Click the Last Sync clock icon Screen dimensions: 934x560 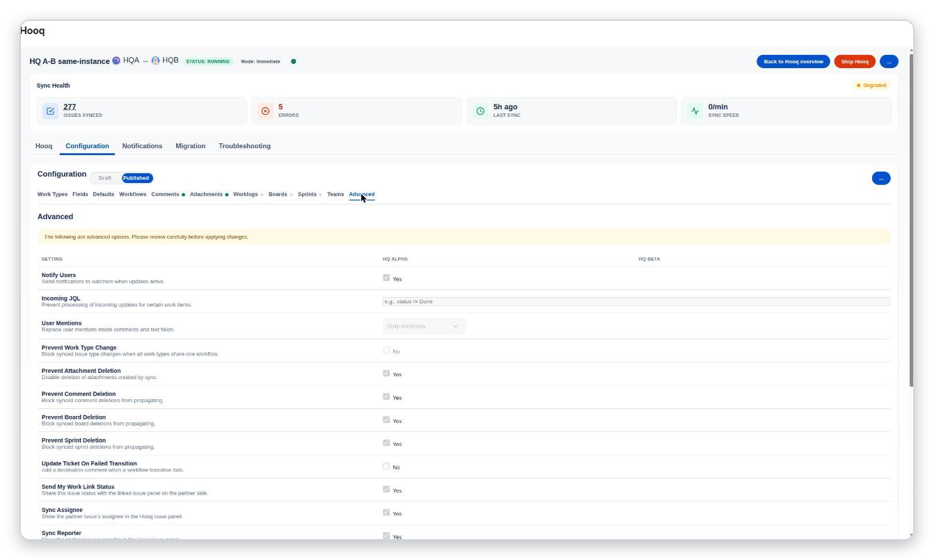pos(480,111)
